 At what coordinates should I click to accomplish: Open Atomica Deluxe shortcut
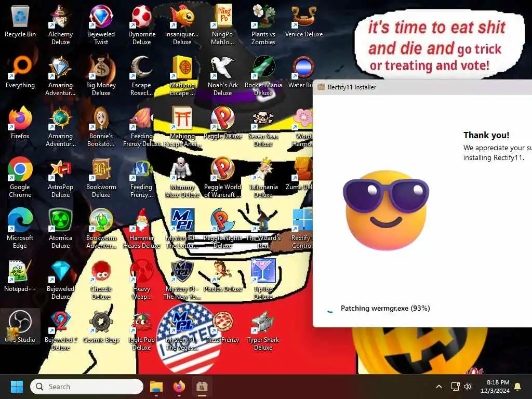pos(60,229)
